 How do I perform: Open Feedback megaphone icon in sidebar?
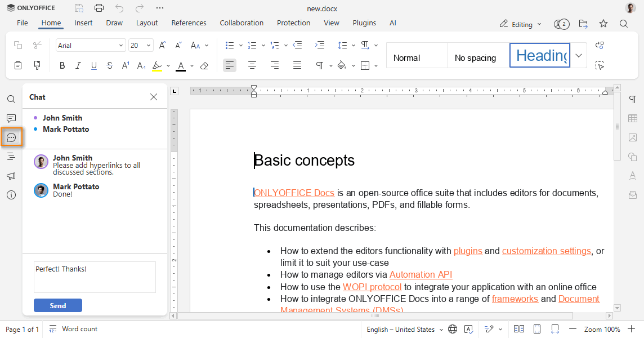pyautogui.click(x=11, y=176)
